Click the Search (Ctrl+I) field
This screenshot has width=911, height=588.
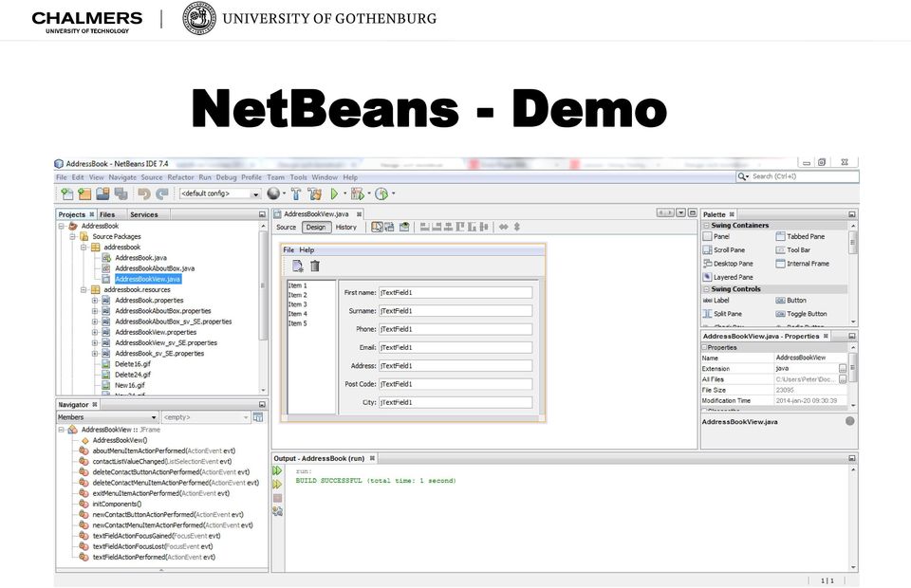(x=797, y=176)
